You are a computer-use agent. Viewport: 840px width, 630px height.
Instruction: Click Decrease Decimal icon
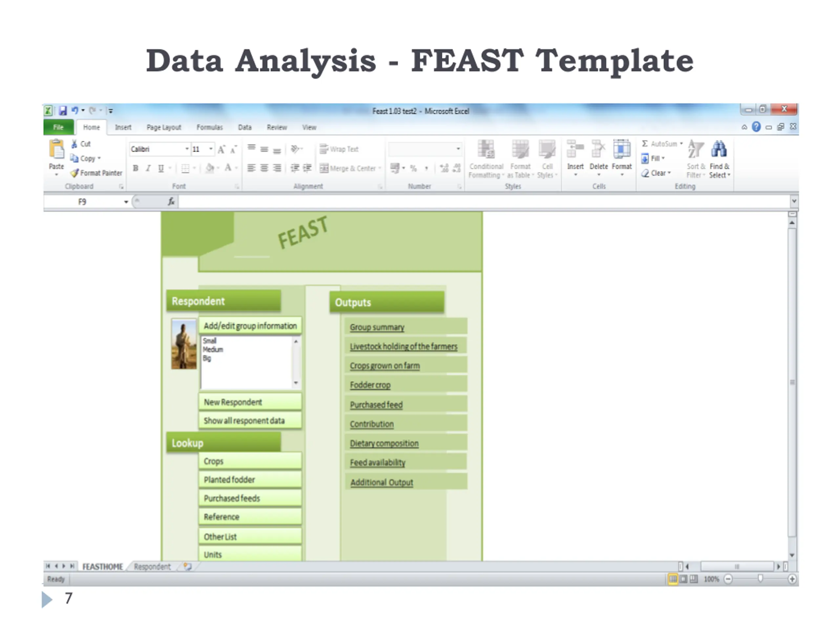tap(457, 168)
